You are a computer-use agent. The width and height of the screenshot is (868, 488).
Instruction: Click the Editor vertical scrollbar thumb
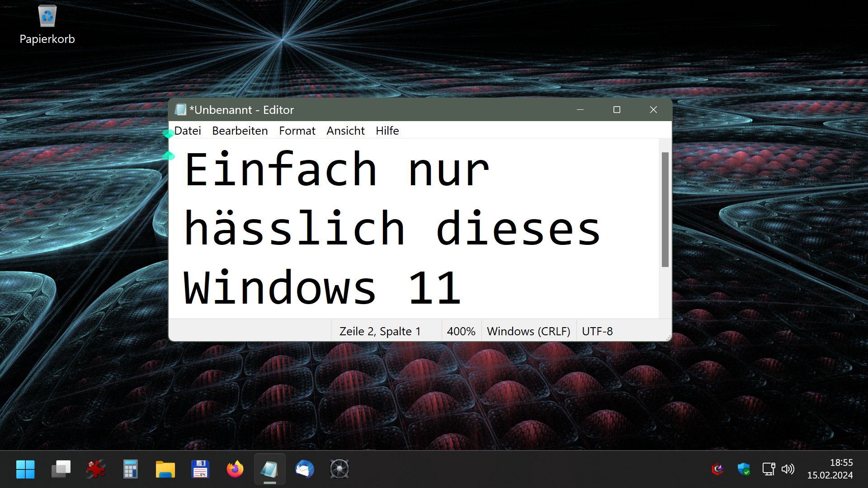(x=665, y=209)
